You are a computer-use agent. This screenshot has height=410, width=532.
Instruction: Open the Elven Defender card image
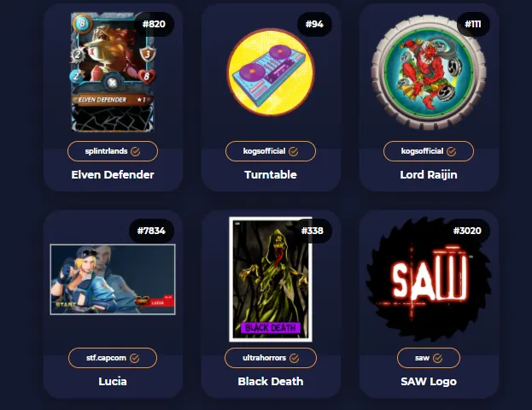pyautogui.click(x=113, y=72)
